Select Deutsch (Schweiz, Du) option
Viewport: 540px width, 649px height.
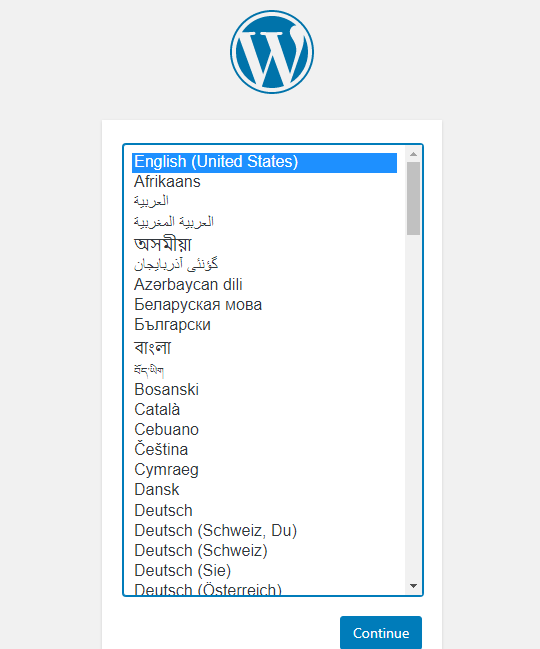[x=264, y=531]
